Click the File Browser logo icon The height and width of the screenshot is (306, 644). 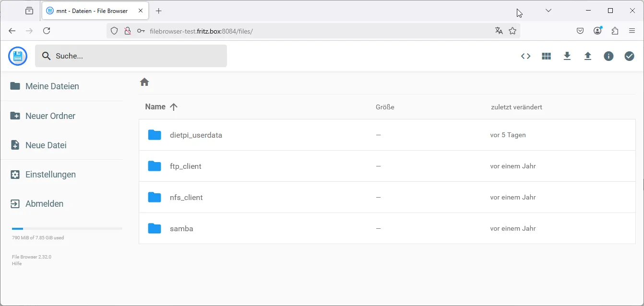click(x=17, y=56)
